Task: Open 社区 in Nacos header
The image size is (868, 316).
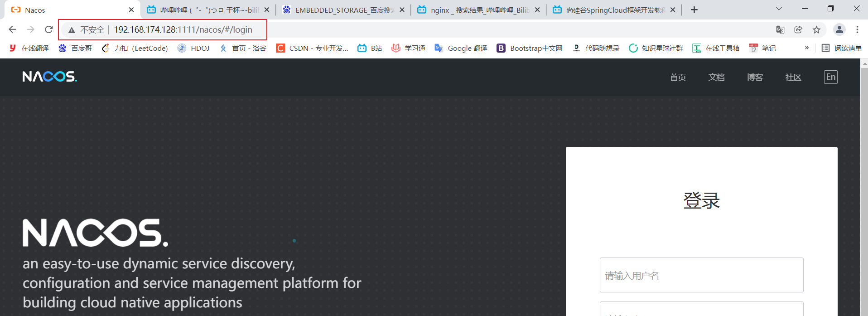Action: (793, 78)
